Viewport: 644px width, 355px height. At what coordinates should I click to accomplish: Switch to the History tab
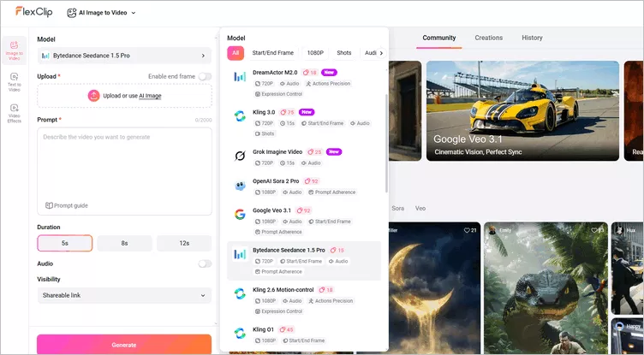[x=532, y=38]
